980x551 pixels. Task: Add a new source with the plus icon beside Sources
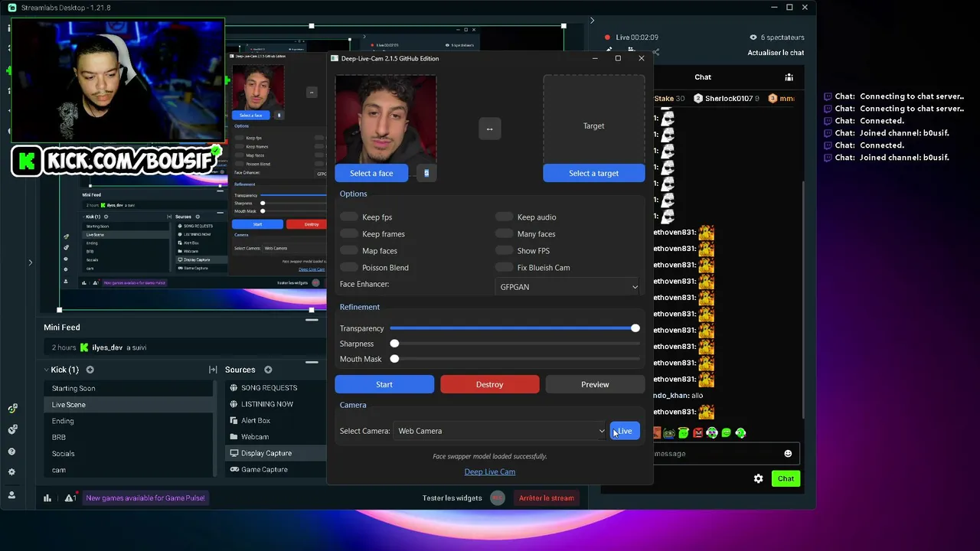(x=268, y=370)
